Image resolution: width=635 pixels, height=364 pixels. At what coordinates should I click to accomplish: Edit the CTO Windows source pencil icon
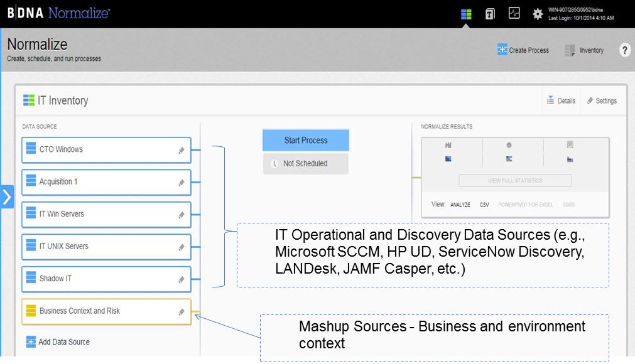(182, 150)
